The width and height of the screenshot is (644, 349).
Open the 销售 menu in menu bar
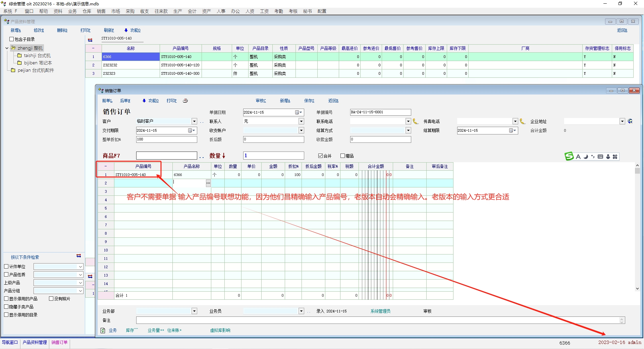pos(101,11)
